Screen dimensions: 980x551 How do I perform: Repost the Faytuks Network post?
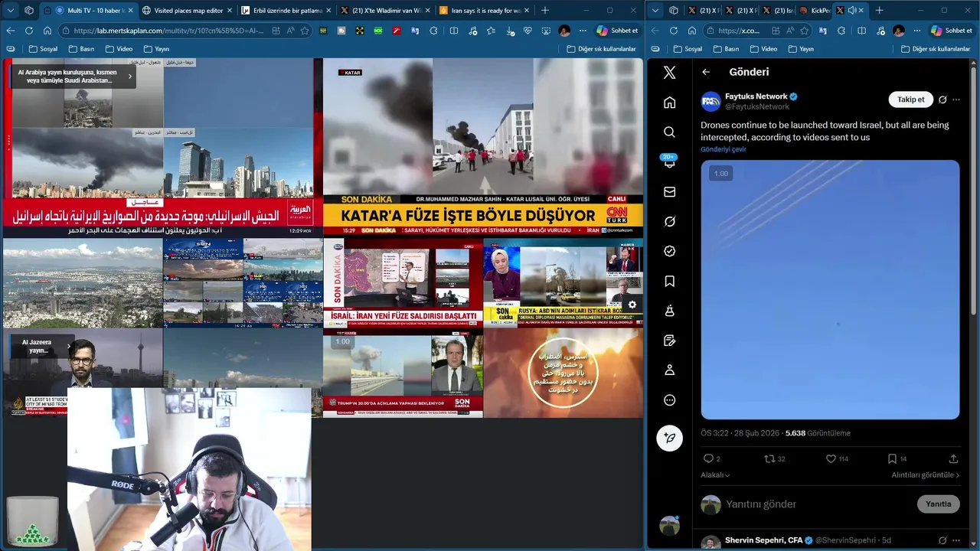click(x=770, y=458)
